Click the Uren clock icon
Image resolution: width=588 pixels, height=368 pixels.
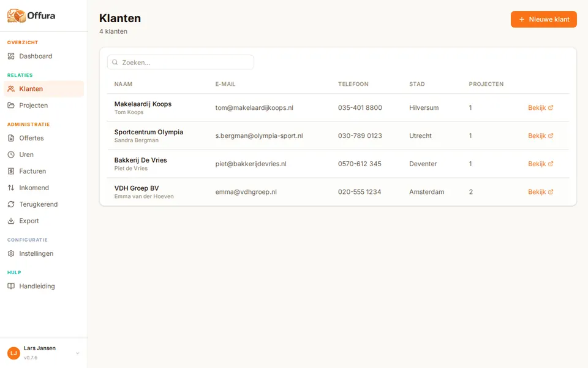click(11, 155)
